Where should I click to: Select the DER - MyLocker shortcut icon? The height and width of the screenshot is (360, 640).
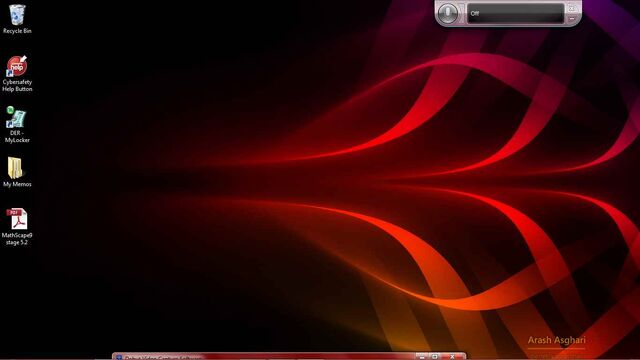tap(17, 124)
